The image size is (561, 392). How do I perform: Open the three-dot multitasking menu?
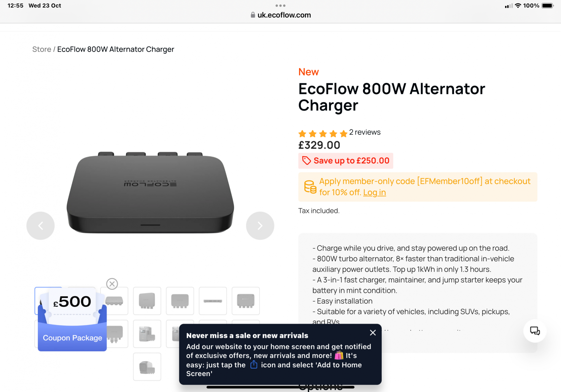(280, 6)
